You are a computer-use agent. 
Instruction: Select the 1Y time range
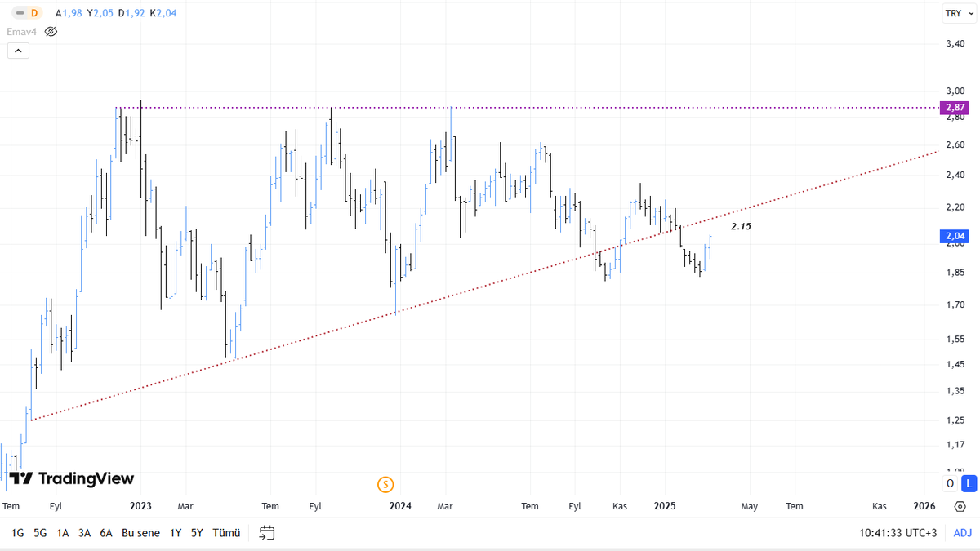(x=176, y=532)
